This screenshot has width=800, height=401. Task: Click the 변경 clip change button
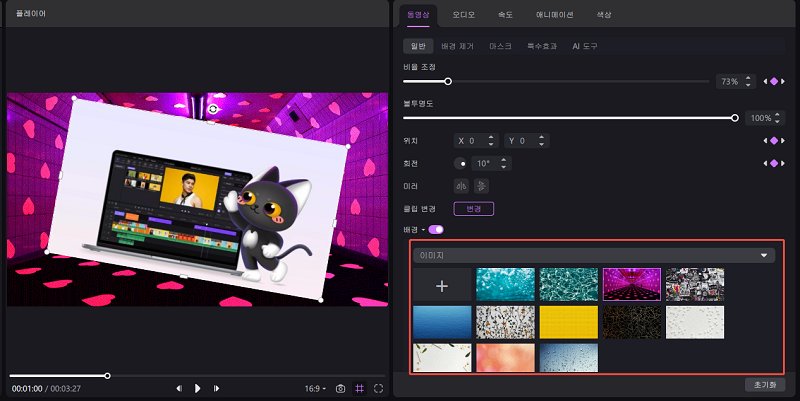(x=473, y=209)
